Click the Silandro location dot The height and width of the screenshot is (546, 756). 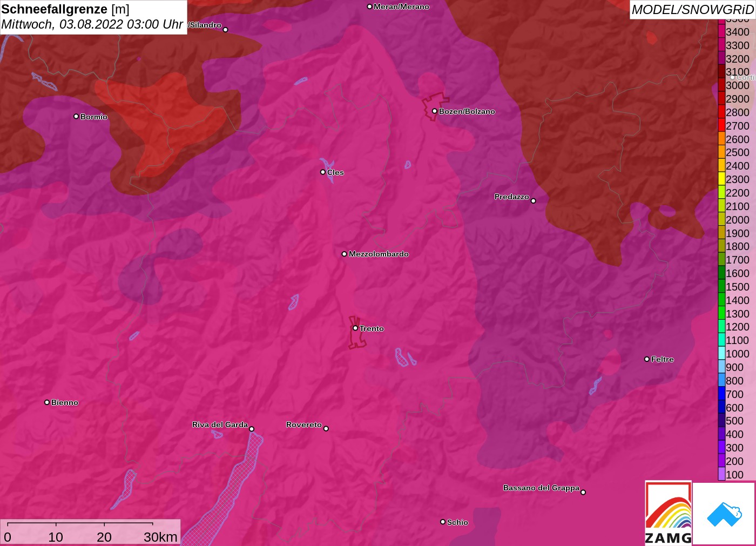225,30
